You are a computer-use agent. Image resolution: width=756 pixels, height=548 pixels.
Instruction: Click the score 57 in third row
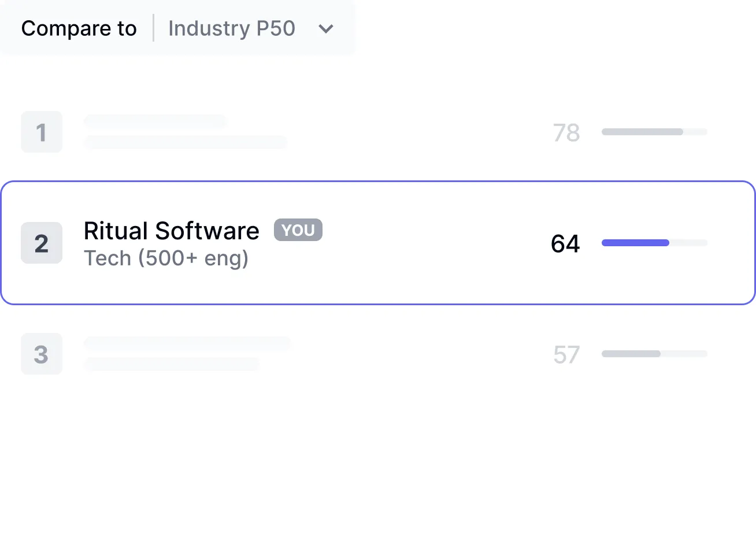(566, 354)
